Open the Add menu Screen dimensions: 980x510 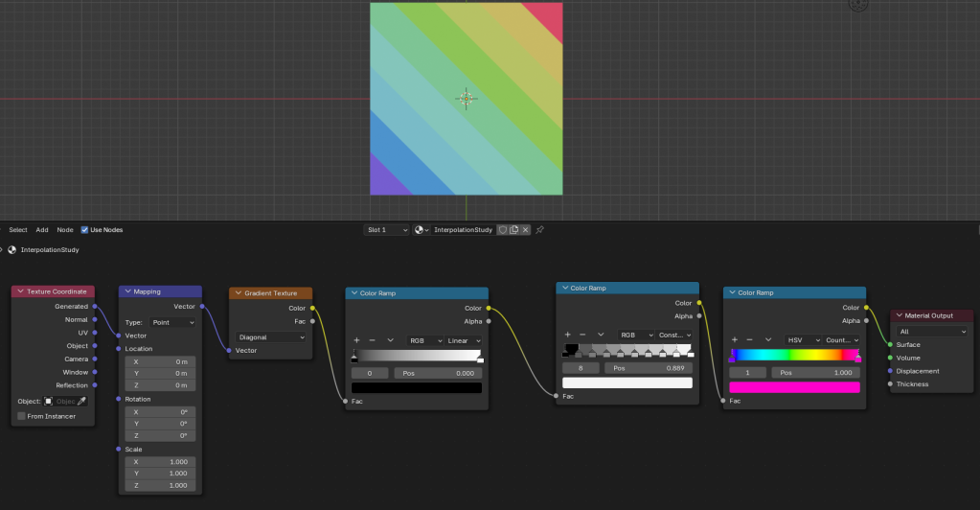(x=42, y=230)
